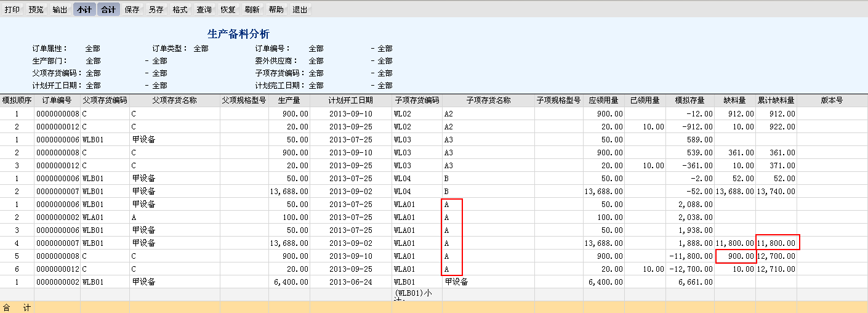The width and height of the screenshot is (868, 313).
Task: Select the 计划开工日期 column header
Action: [350, 100]
